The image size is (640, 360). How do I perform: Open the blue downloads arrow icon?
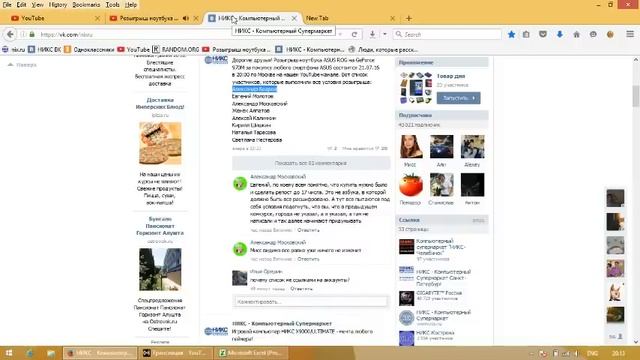[560, 35]
